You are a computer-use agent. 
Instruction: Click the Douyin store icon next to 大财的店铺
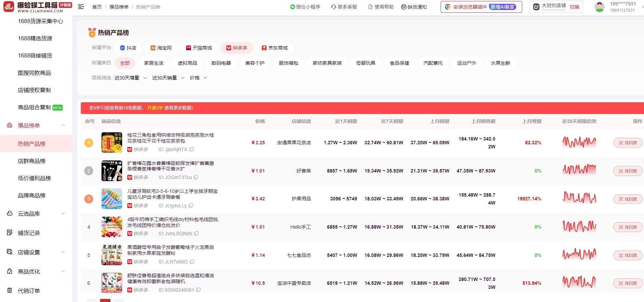click(536, 7)
